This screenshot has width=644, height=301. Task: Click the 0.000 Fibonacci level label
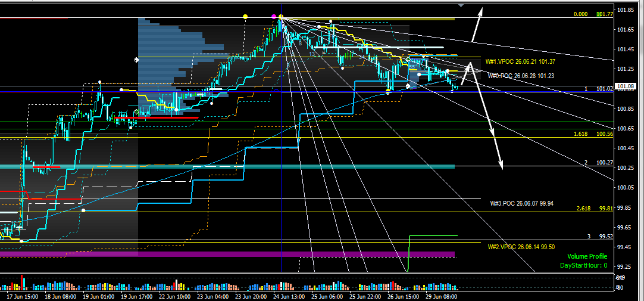pos(580,14)
